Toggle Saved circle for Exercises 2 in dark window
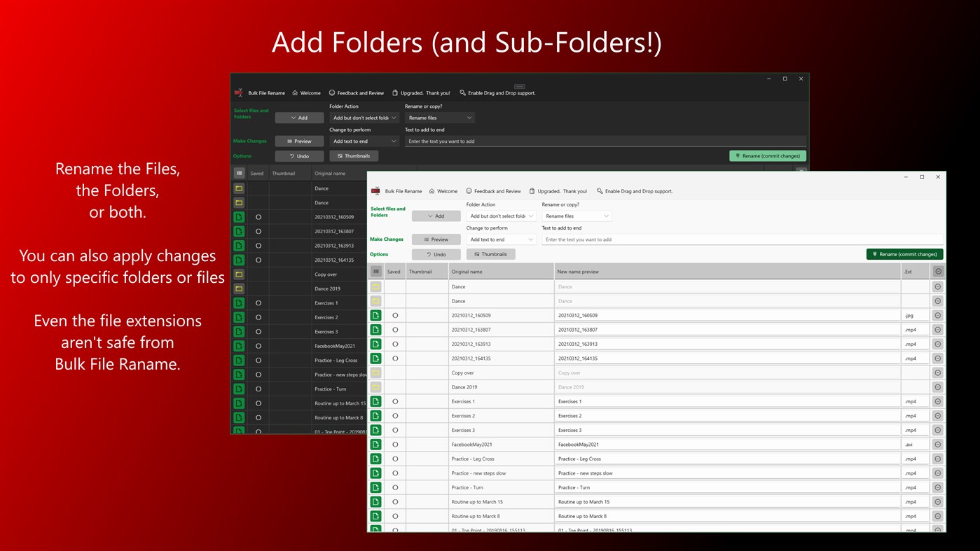Screen dimensions: 980x551 click(x=258, y=317)
